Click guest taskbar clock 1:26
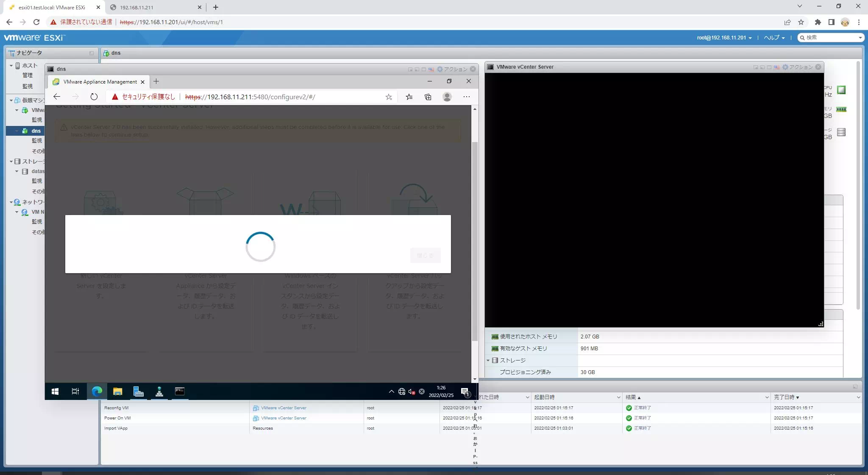Screen dimensions: 868x475 pos(441,391)
